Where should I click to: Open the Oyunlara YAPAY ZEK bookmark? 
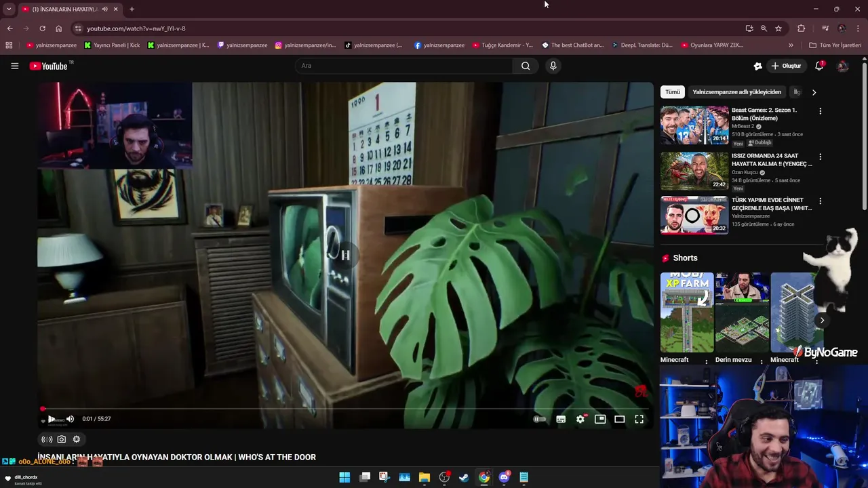(x=712, y=45)
